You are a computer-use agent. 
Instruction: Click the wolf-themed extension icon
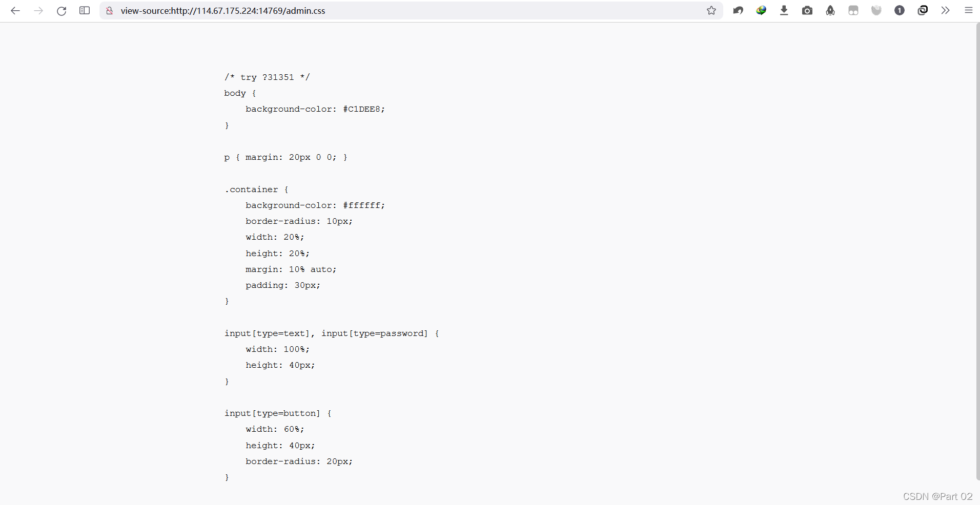[876, 10]
